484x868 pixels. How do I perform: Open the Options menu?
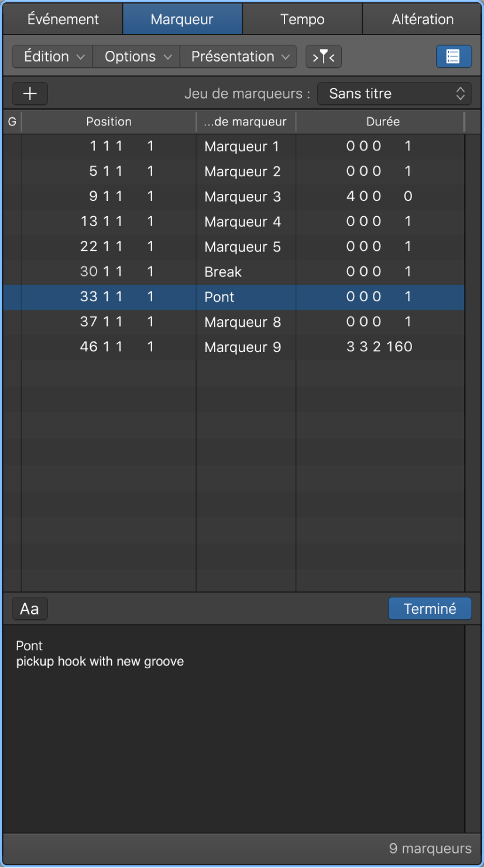(135, 56)
